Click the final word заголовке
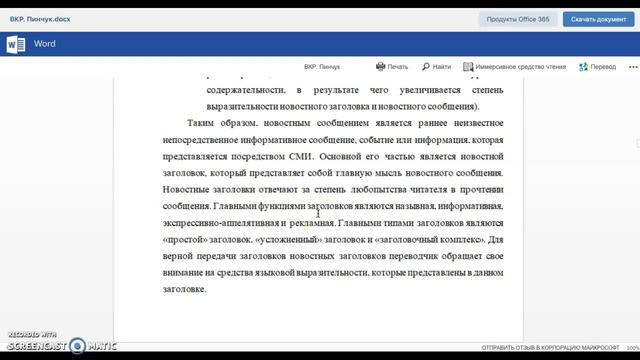This screenshot has width=640, height=360. point(184,289)
